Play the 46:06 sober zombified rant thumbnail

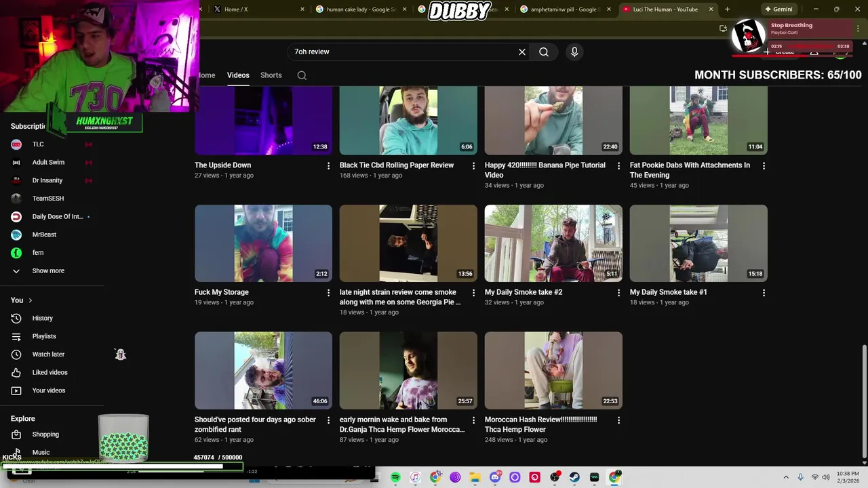tap(263, 370)
